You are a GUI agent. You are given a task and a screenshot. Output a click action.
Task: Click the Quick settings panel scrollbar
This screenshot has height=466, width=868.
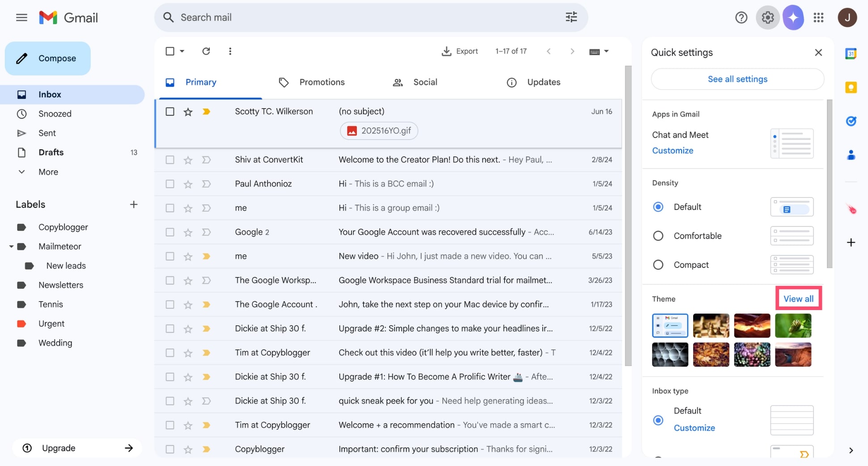tap(830, 184)
